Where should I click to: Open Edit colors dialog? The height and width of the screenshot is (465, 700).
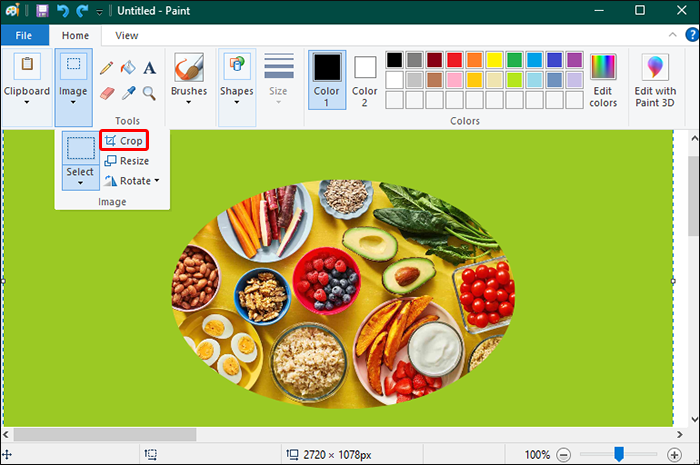[603, 80]
